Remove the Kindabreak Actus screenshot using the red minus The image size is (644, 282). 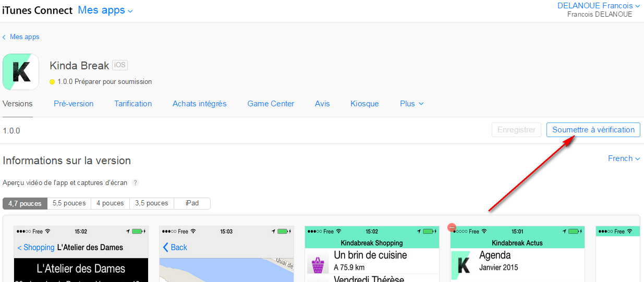coord(452,228)
